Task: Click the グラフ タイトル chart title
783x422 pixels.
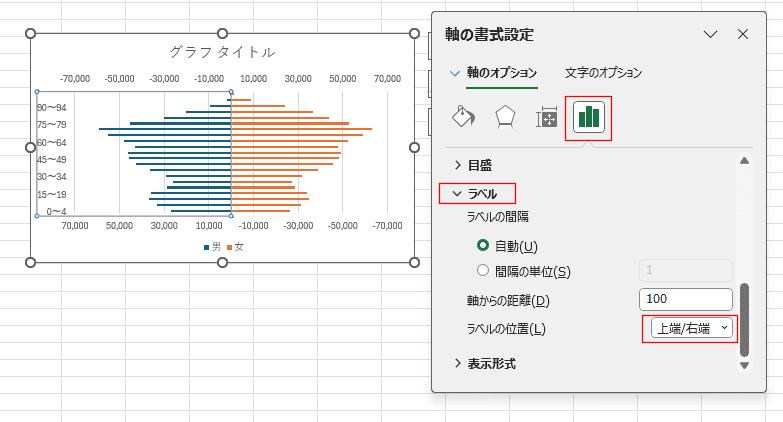Action: tap(222, 52)
